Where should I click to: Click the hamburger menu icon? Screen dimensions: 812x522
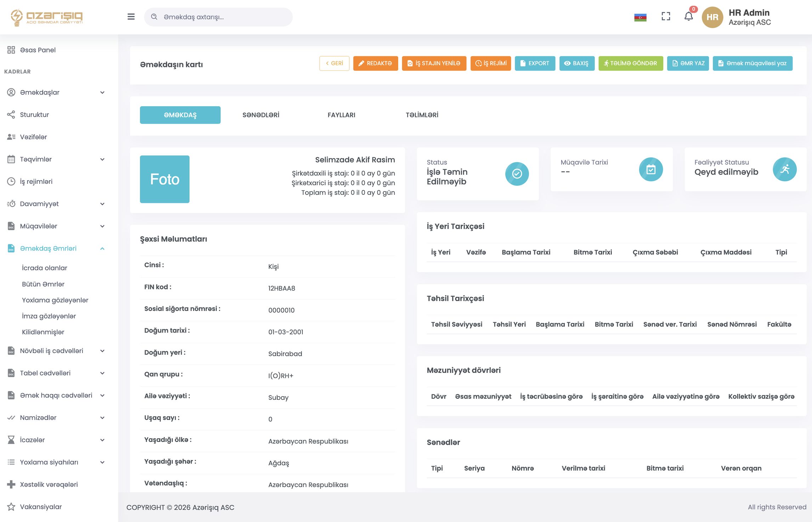point(131,17)
